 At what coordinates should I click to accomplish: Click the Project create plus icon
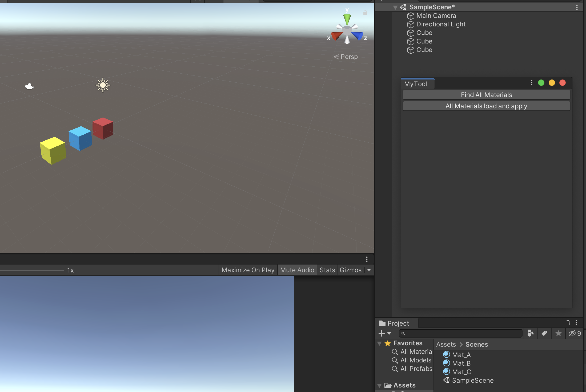click(382, 333)
